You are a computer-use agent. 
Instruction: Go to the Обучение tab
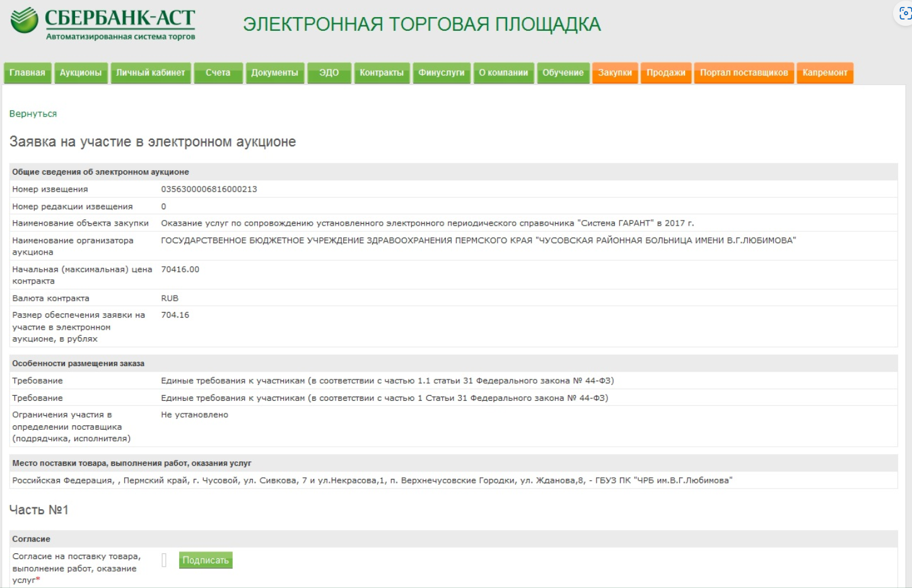point(563,72)
